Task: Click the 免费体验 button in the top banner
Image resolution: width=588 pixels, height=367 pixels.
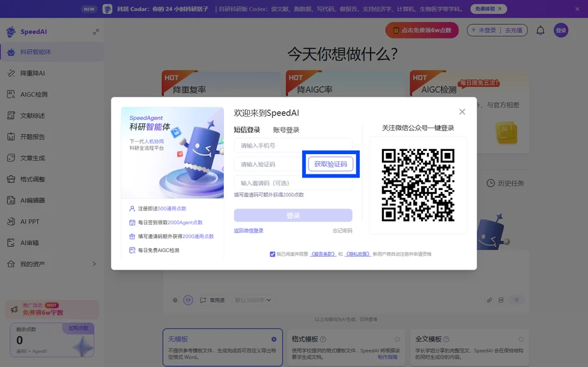Action: click(x=488, y=9)
